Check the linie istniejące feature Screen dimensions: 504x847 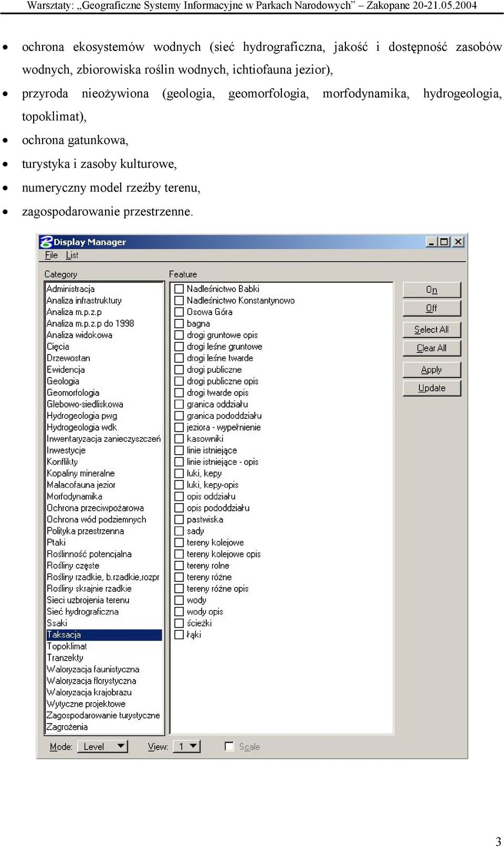[x=179, y=451]
